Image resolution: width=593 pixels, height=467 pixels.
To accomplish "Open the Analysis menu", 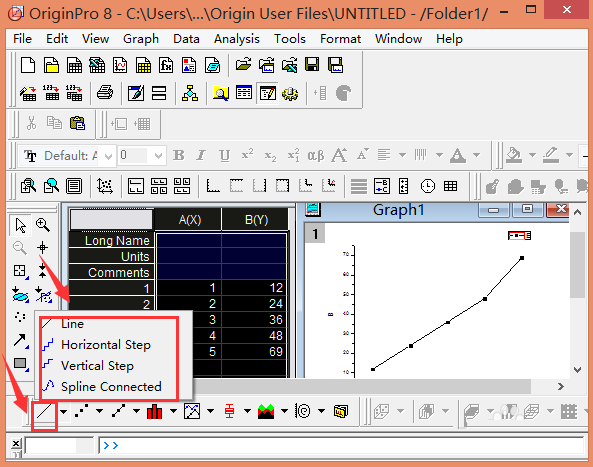I will pos(237,39).
